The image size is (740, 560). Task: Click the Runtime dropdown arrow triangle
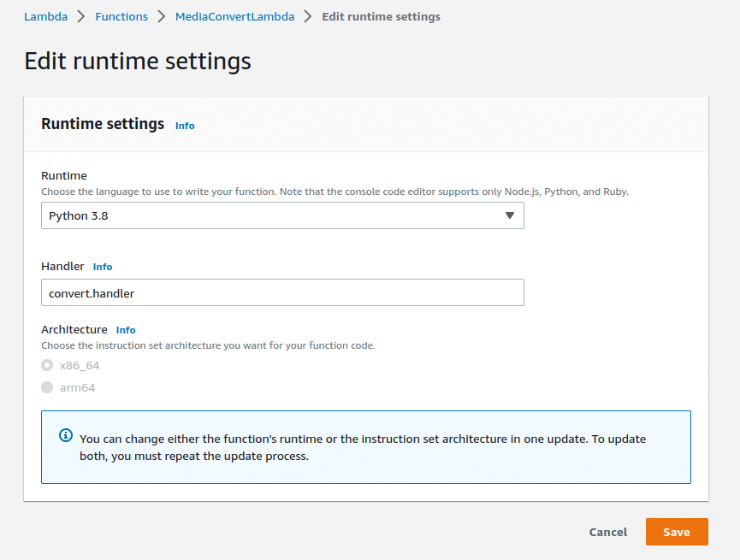[x=509, y=215]
